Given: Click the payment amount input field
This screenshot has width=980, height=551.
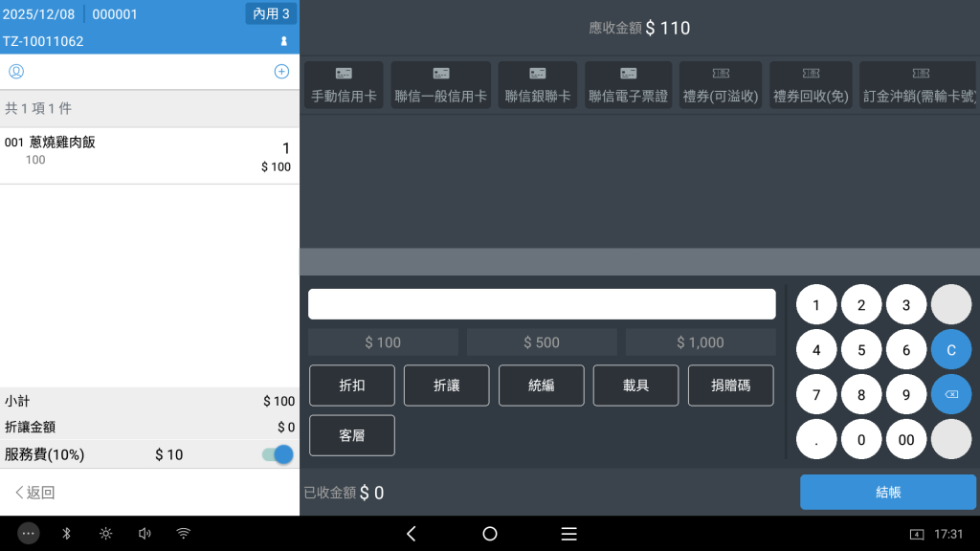Looking at the screenshot, I should pyautogui.click(x=542, y=304).
